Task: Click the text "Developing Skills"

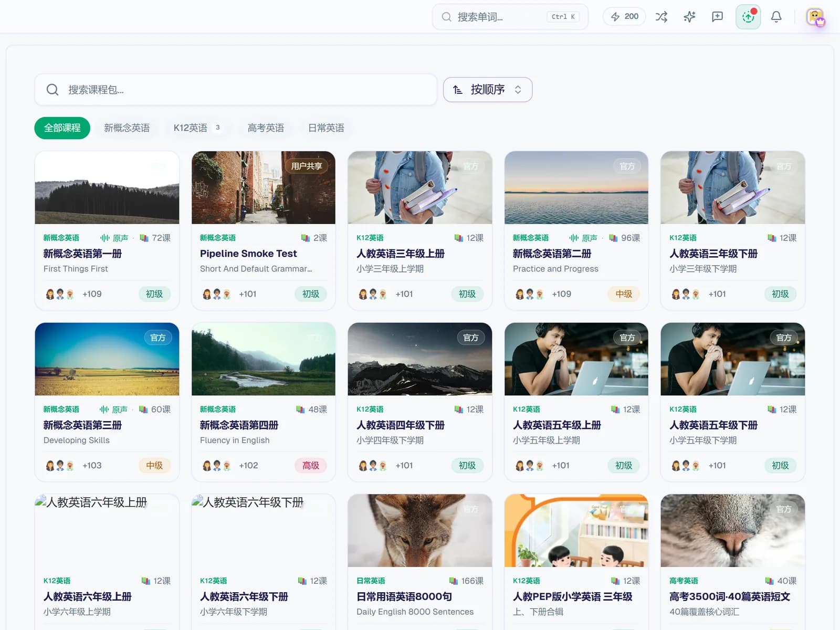Action: coord(77,440)
